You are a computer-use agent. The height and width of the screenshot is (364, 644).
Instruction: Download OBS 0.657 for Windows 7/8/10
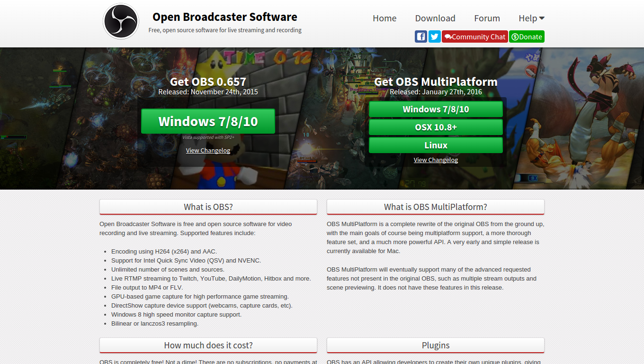point(208,121)
